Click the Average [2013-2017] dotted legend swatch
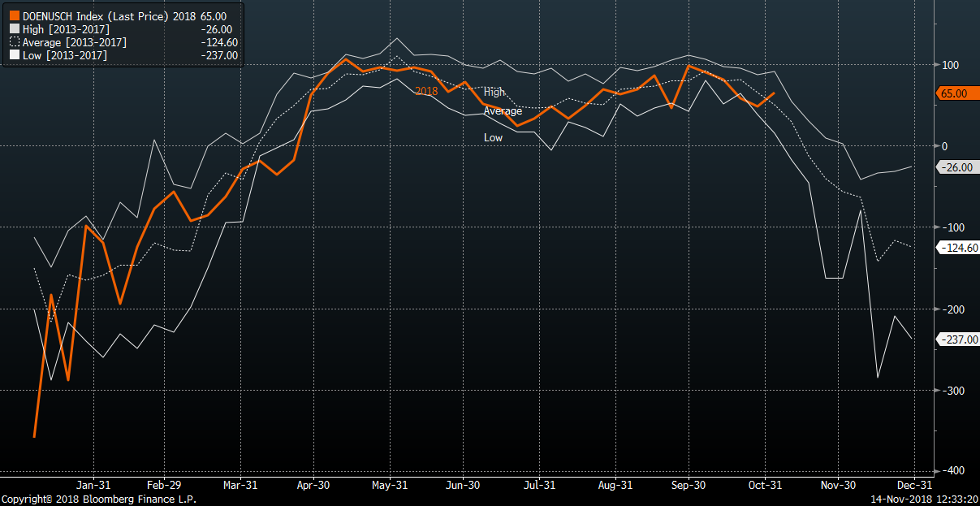This screenshot has height=506, width=980. (15, 42)
